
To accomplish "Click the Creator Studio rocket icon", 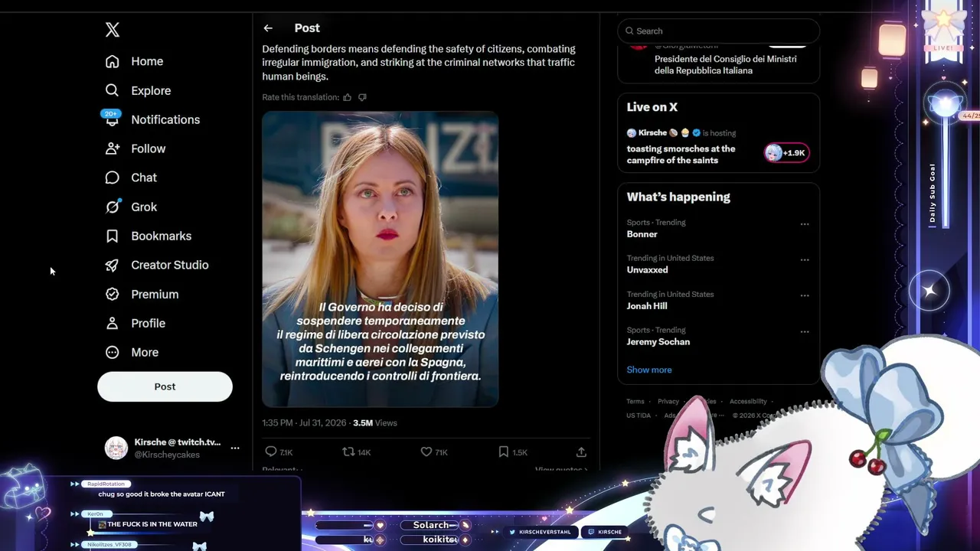I will tap(113, 265).
